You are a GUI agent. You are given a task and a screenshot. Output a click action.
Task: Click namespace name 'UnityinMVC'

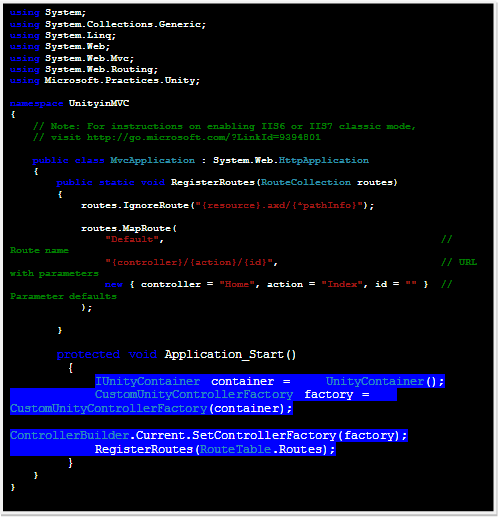pos(99,103)
